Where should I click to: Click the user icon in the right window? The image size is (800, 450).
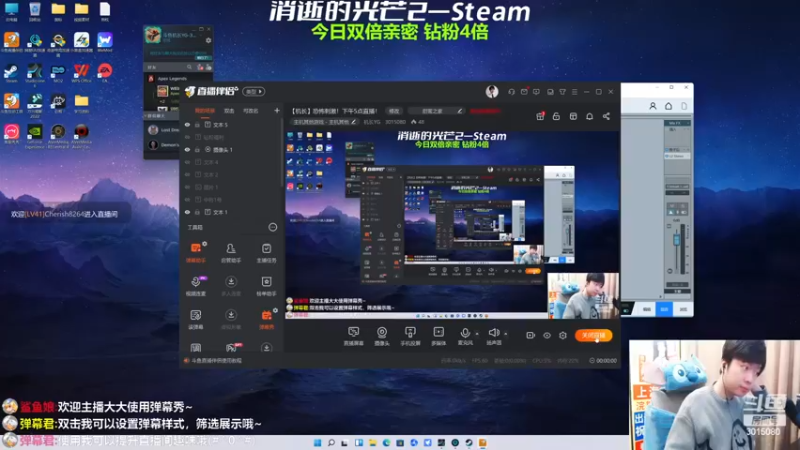point(653,106)
